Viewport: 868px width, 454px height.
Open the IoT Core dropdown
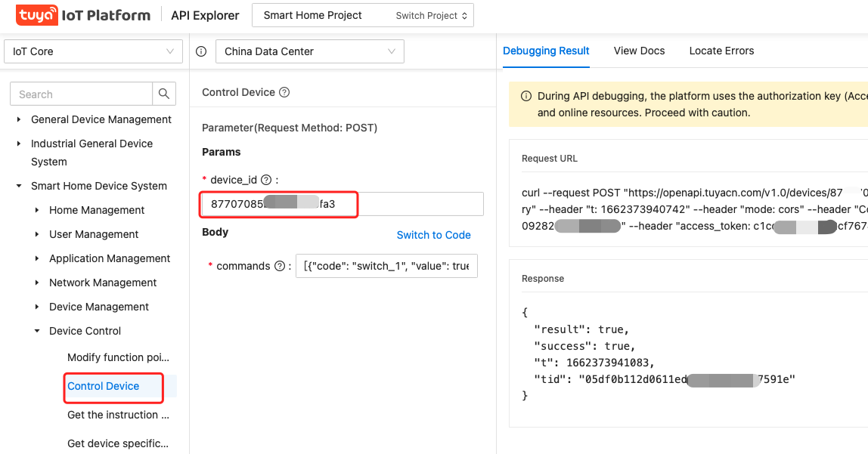click(93, 51)
